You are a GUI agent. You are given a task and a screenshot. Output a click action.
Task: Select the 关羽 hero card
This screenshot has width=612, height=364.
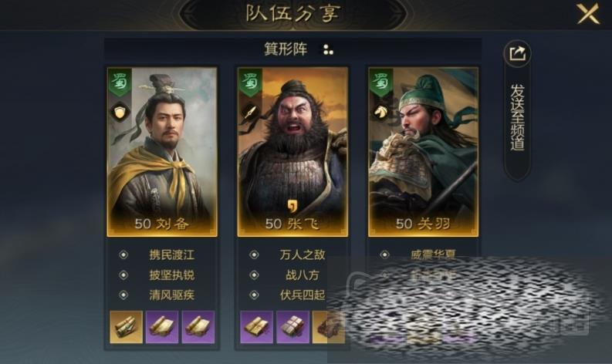tap(423, 152)
